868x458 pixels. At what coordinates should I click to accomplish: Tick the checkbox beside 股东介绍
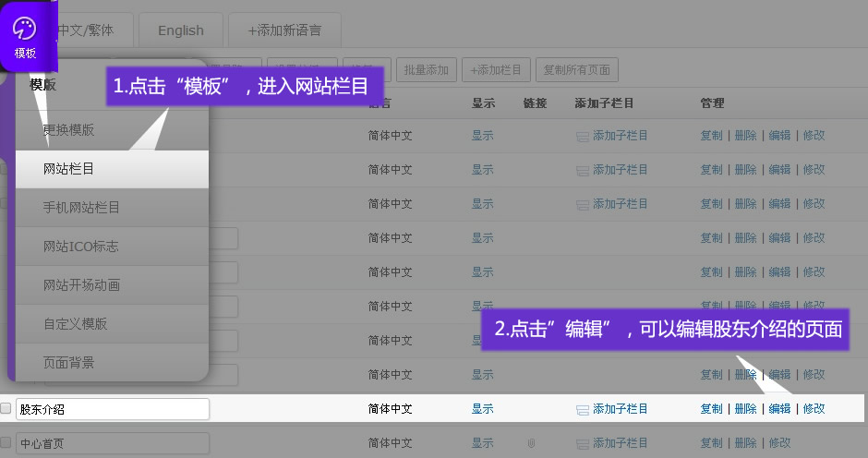click(6, 408)
